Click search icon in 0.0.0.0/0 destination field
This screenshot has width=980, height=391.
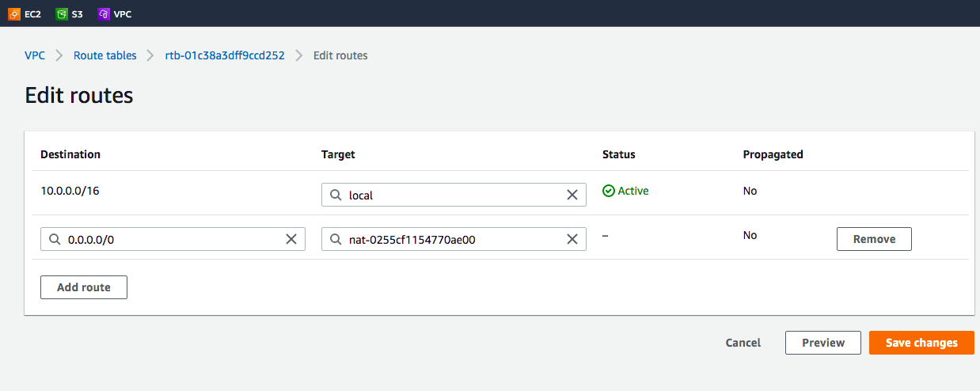[55, 239]
